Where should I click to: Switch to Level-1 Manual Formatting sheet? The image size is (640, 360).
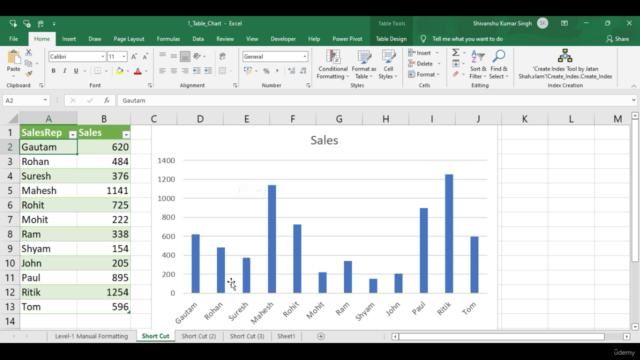91,336
